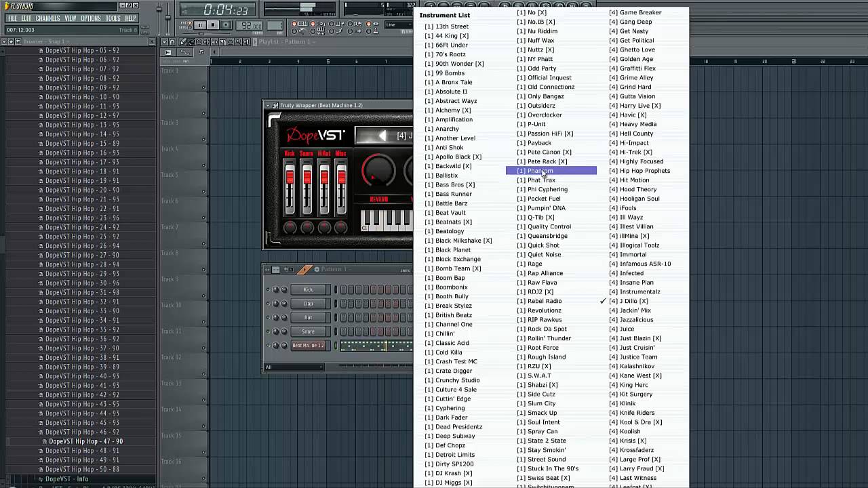Click the orange swing graph icon in the sequencer

coord(304,269)
